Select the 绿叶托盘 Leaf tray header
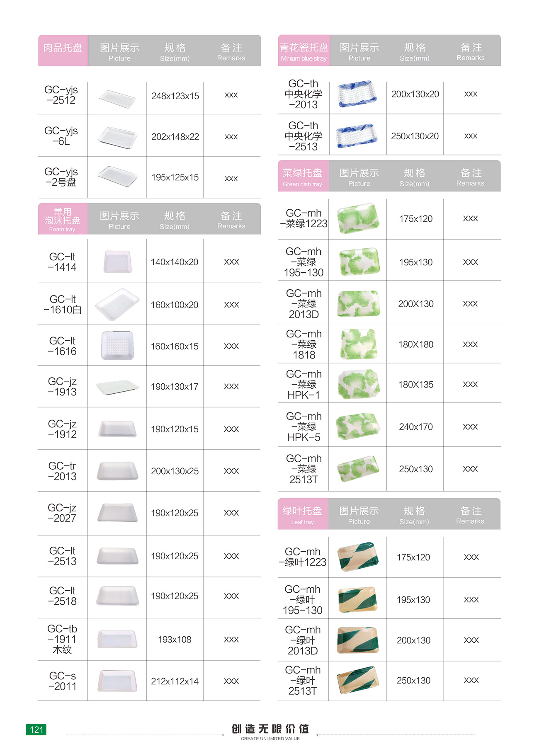This screenshot has height=756, width=539. 303,514
